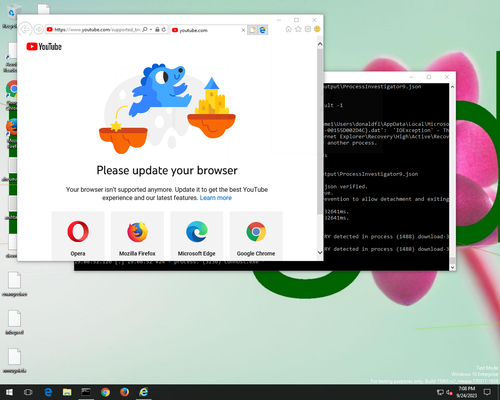Select the Google Chrome desktop shortcut
This screenshot has height=400, width=500.
click(x=12, y=95)
